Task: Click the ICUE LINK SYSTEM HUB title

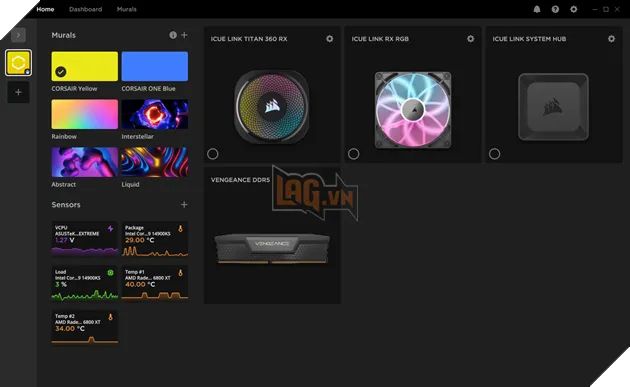Action: 529,39
